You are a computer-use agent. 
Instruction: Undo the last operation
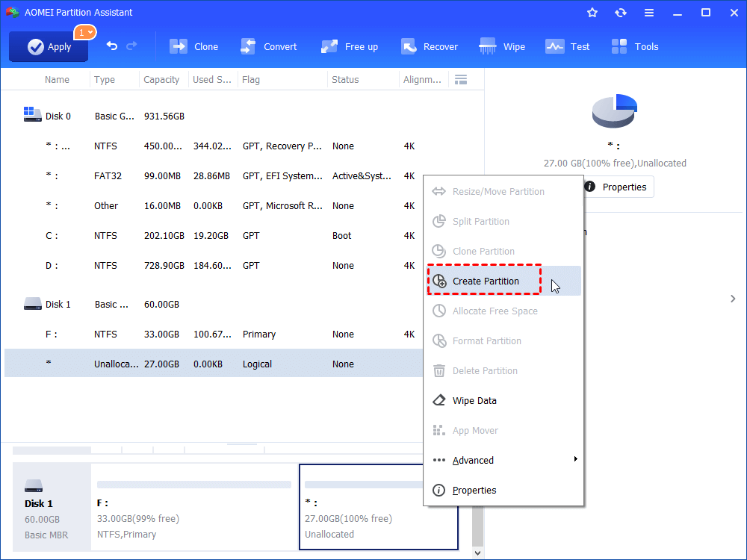point(111,46)
